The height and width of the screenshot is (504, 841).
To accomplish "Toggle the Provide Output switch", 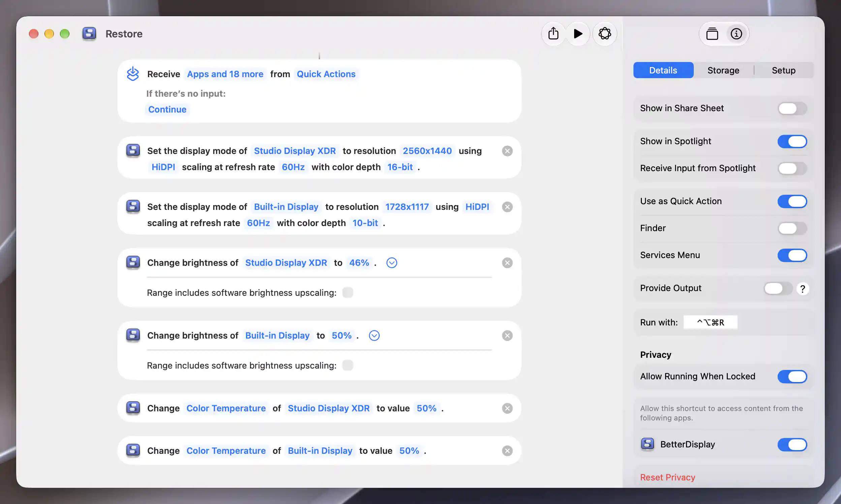I will 778,288.
